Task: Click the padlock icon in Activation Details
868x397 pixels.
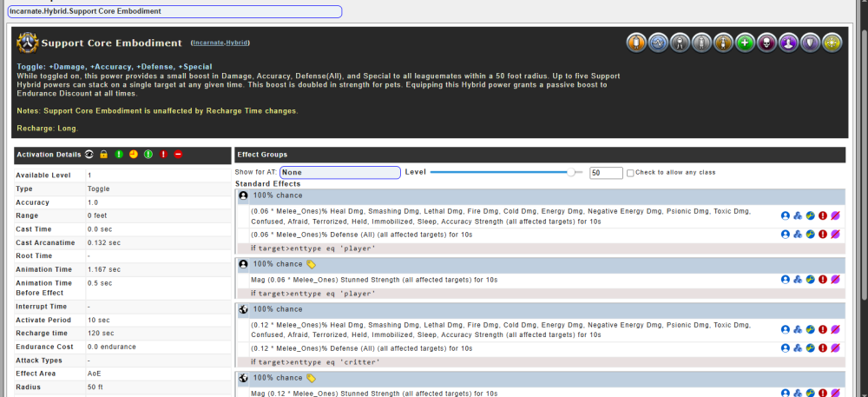Action: click(103, 155)
